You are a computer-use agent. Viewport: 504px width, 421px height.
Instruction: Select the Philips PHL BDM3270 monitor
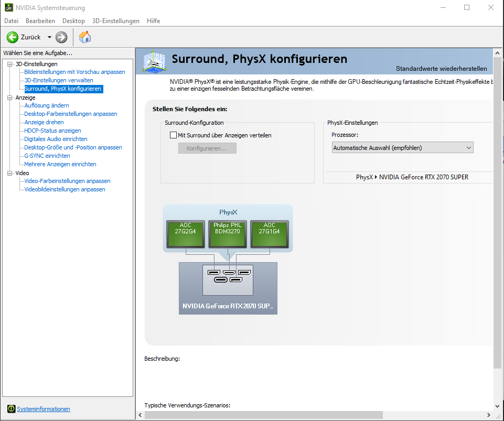click(228, 234)
